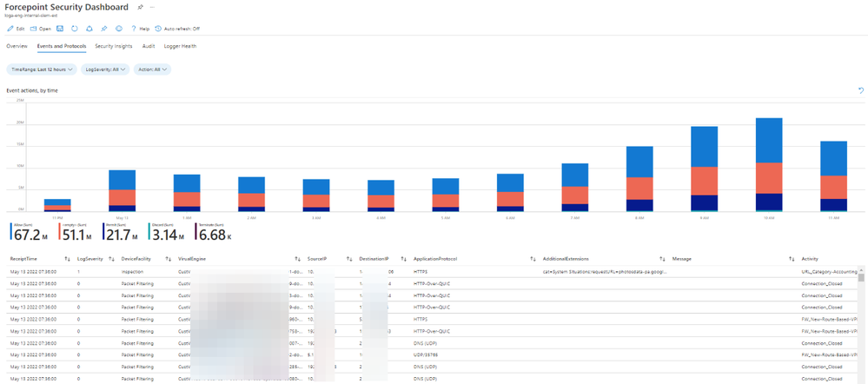Save the workbook using the disk icon
This screenshot has width=868, height=384.
tap(60, 28)
